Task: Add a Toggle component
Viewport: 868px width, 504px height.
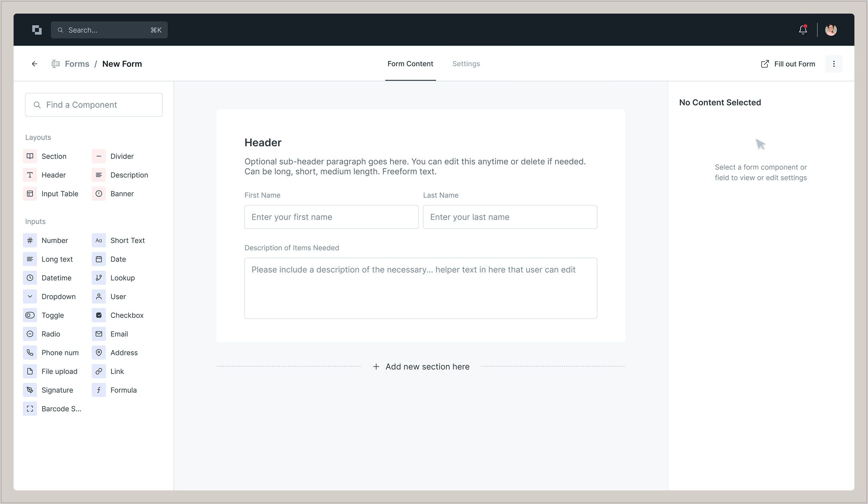Action: pyautogui.click(x=44, y=315)
